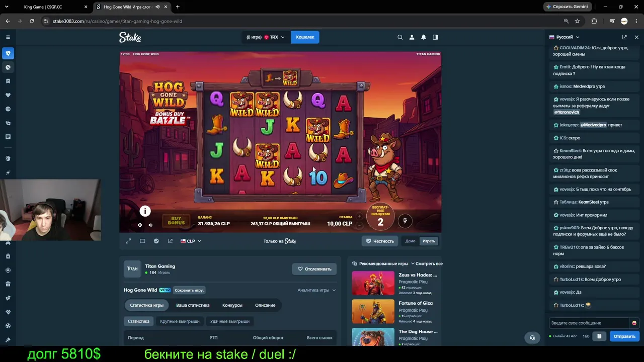Open the Кошелек wallet button
This screenshot has width=644, height=362.
click(305, 37)
